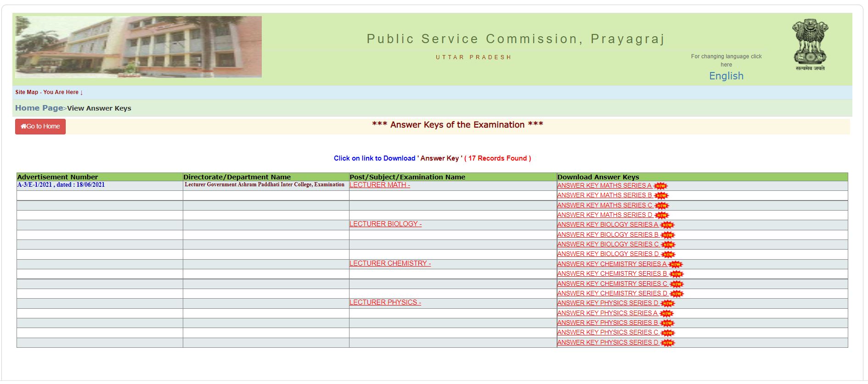868x384 pixels.
Task: Click the View Answer Keys breadcrumb text
Action: coord(99,108)
